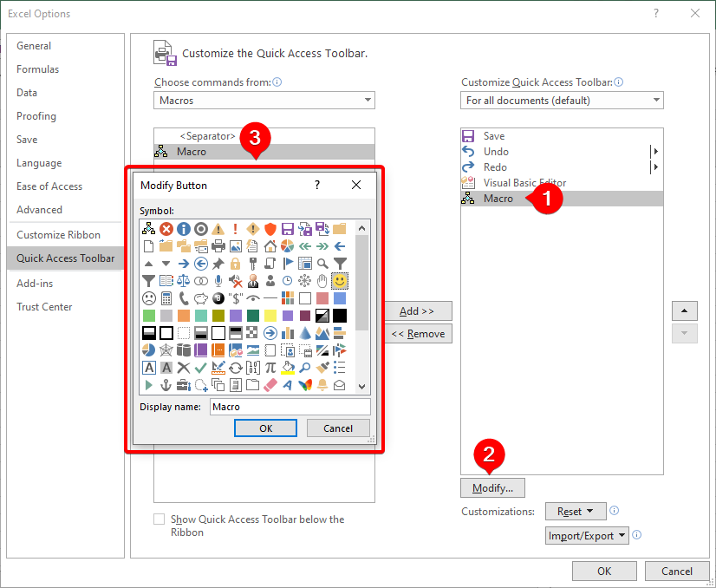This screenshot has width=716, height=588.
Task: Expand the Redo command arrow
Action: [x=655, y=167]
